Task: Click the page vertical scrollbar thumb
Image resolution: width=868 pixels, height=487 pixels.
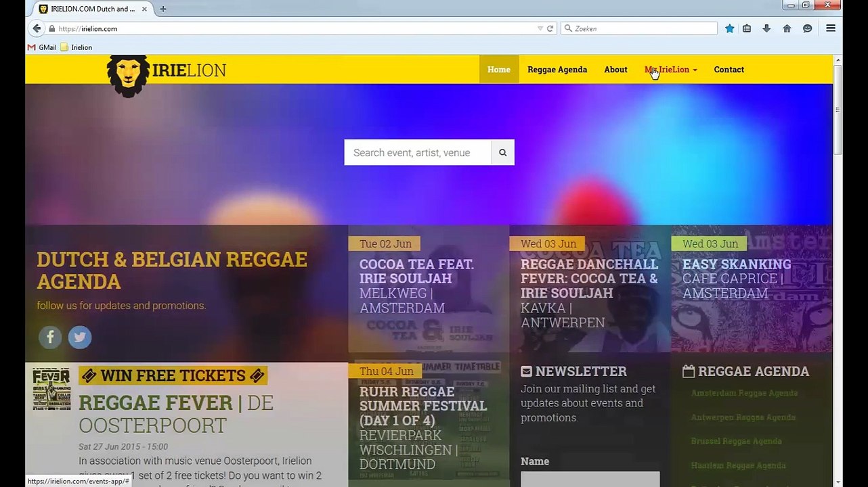Action: pos(838,110)
